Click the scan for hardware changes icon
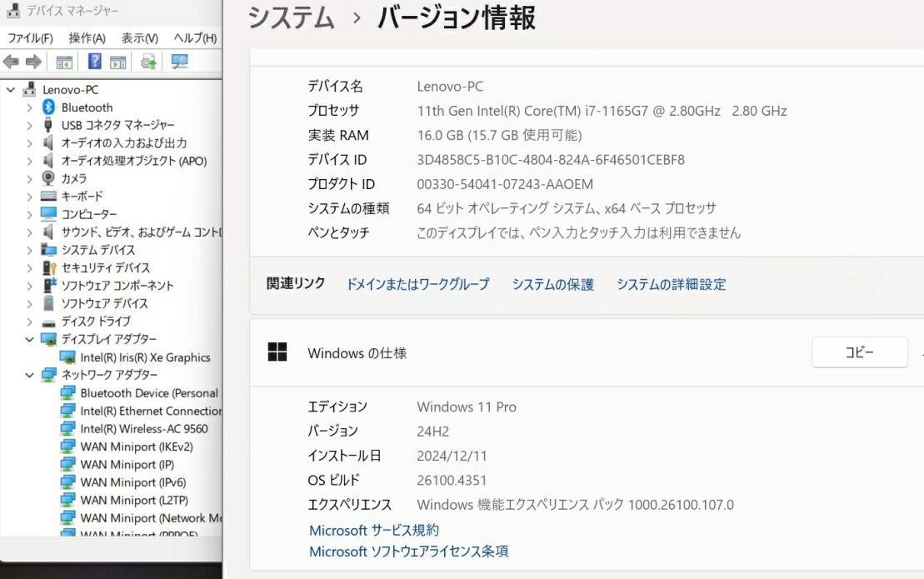The height and width of the screenshot is (579, 924). [x=179, y=62]
